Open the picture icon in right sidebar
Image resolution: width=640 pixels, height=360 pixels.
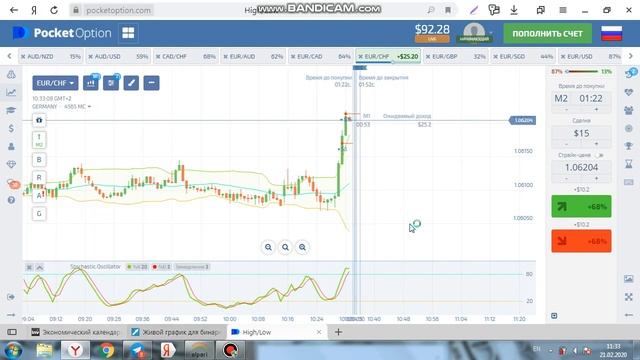point(629,279)
